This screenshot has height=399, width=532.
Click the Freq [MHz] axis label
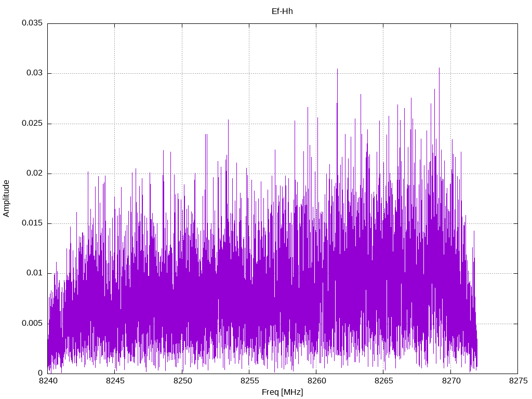(282, 392)
